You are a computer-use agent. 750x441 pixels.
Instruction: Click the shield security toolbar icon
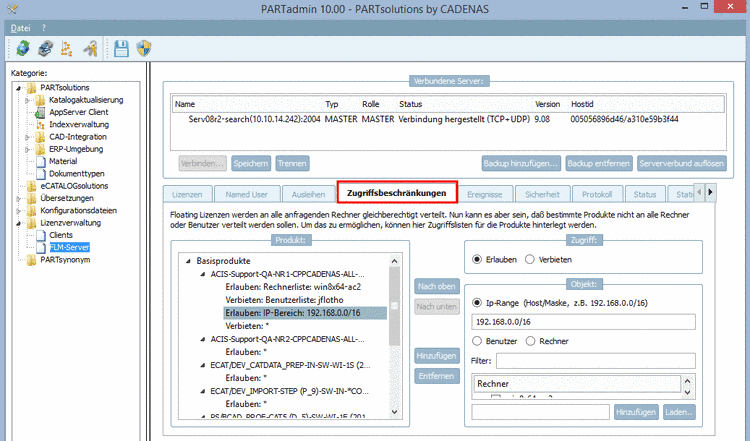click(x=143, y=48)
